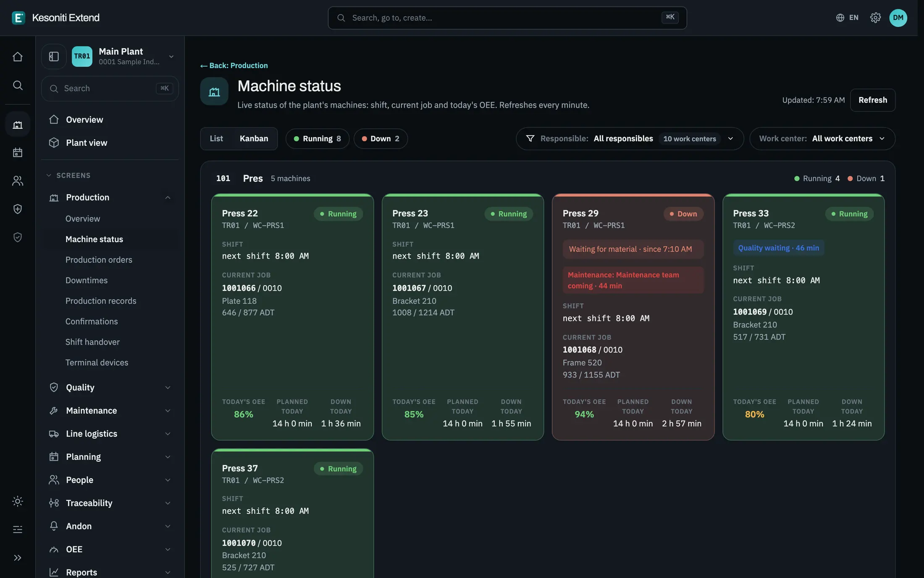Click the Quality waiting 46 min badge
The height and width of the screenshot is (578, 924).
click(778, 248)
